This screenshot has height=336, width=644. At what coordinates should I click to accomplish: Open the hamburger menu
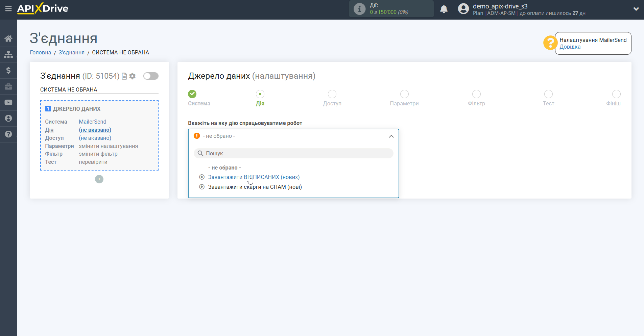(8, 8)
